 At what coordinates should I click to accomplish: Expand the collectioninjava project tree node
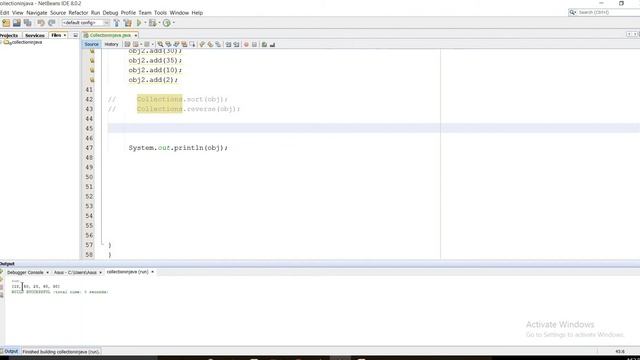click(x=1, y=42)
